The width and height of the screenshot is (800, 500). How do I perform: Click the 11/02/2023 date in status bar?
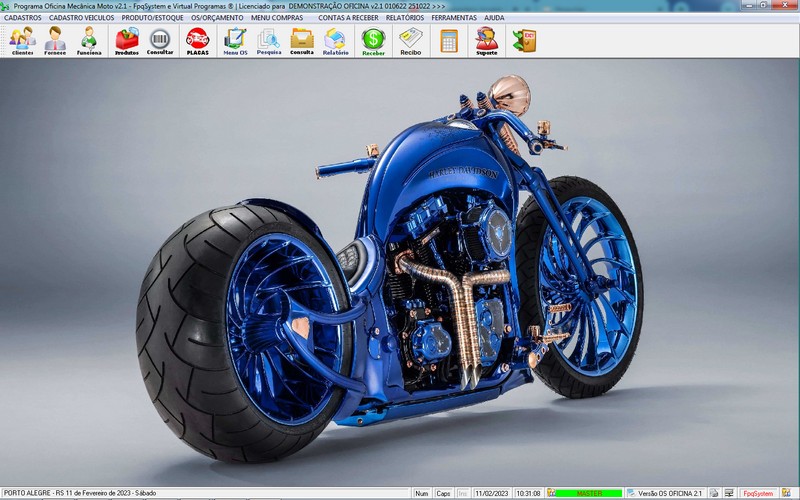point(492,493)
